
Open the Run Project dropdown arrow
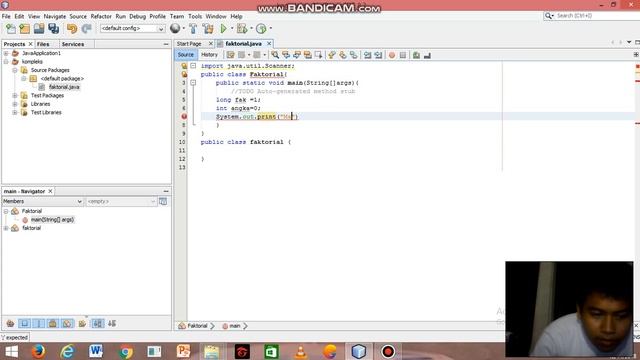tap(232, 29)
